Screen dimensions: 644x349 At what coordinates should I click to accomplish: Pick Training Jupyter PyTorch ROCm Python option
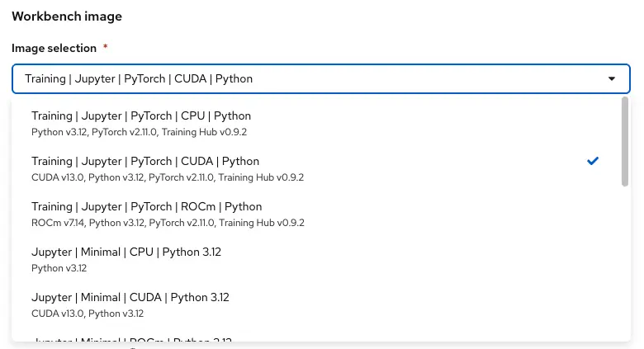(x=317, y=214)
